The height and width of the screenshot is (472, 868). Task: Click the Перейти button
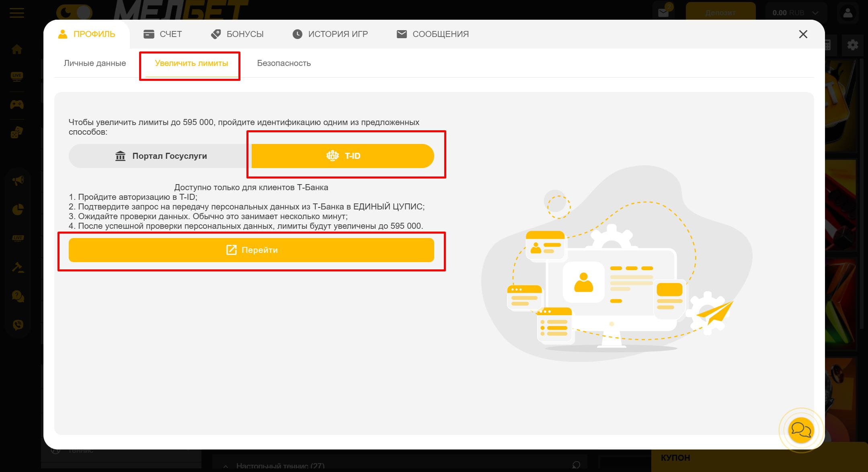(x=251, y=250)
